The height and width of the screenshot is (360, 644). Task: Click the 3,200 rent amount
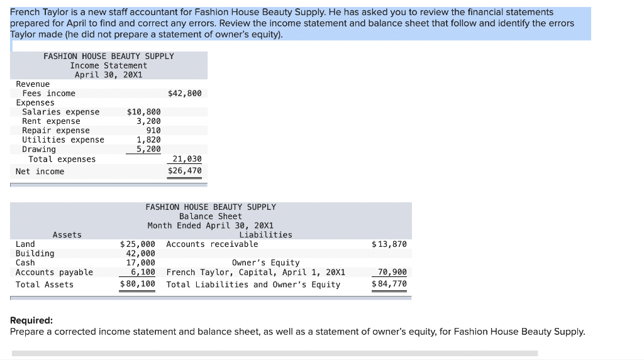148,121
